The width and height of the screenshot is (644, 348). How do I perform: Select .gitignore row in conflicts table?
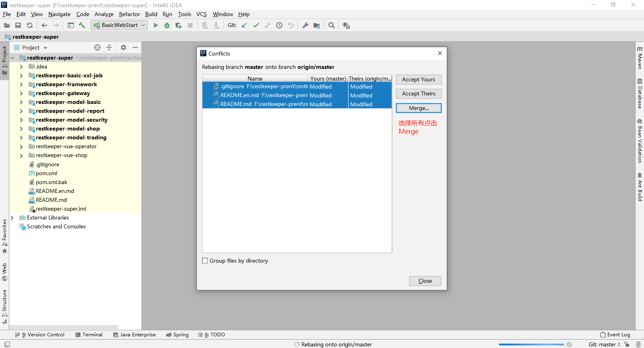[297, 87]
